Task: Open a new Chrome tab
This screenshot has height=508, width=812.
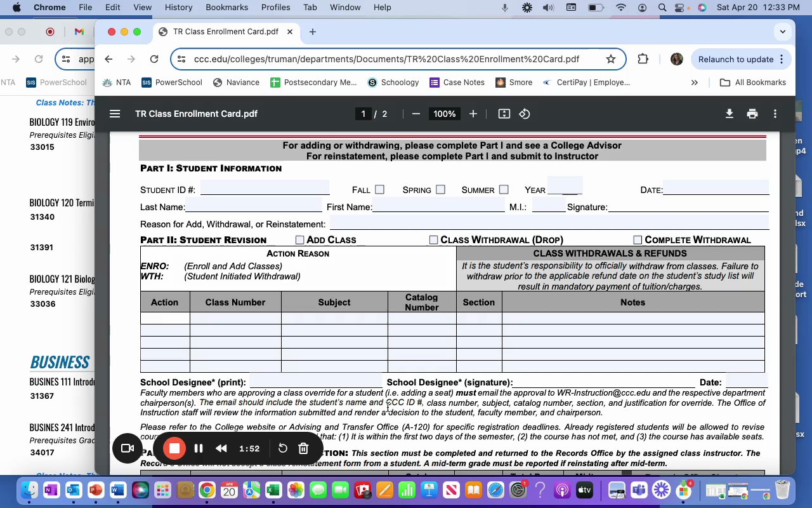Action: (312, 32)
